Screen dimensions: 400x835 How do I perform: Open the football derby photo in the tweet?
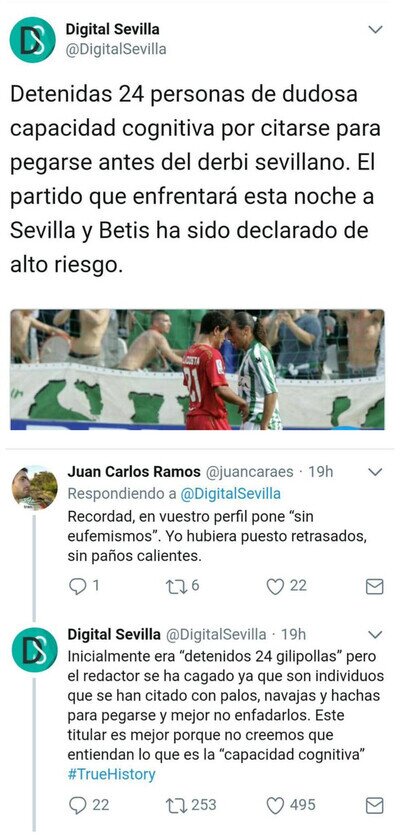pyautogui.click(x=197, y=370)
